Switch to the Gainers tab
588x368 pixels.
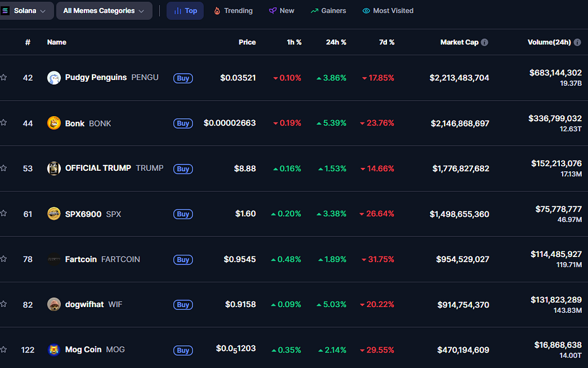[328, 10]
